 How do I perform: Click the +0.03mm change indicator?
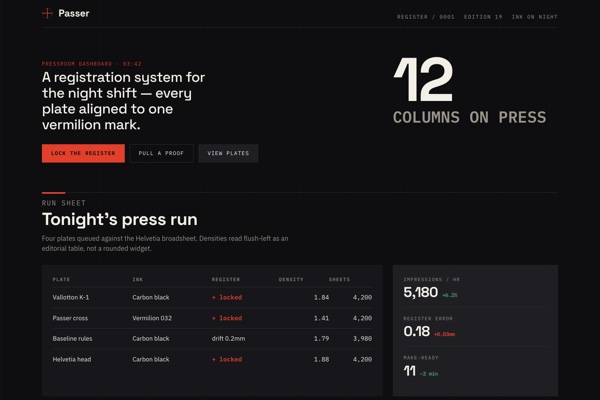click(x=445, y=334)
